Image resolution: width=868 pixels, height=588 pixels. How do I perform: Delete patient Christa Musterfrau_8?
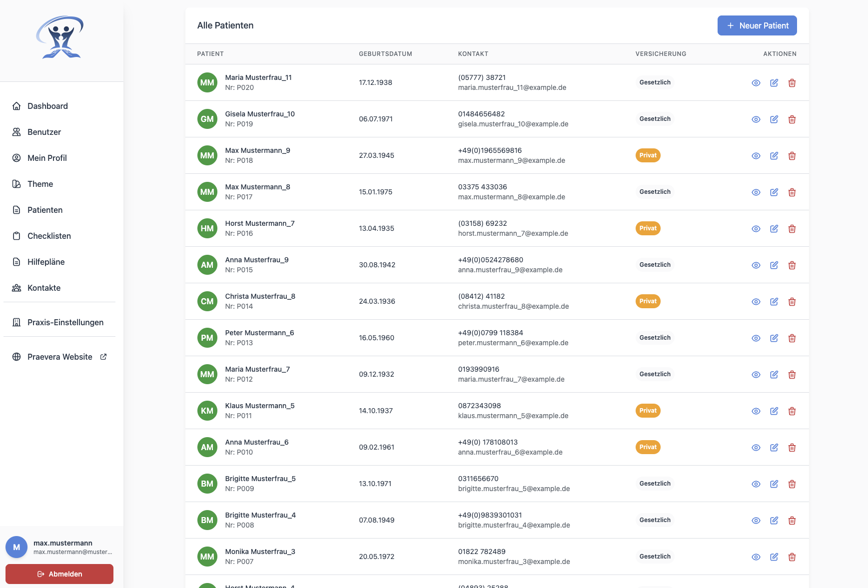792,302
